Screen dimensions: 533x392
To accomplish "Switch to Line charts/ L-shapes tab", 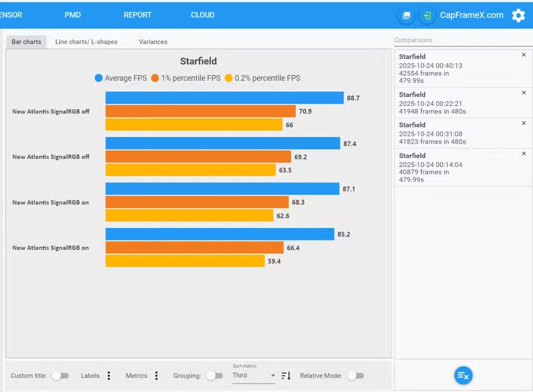I will click(x=86, y=42).
